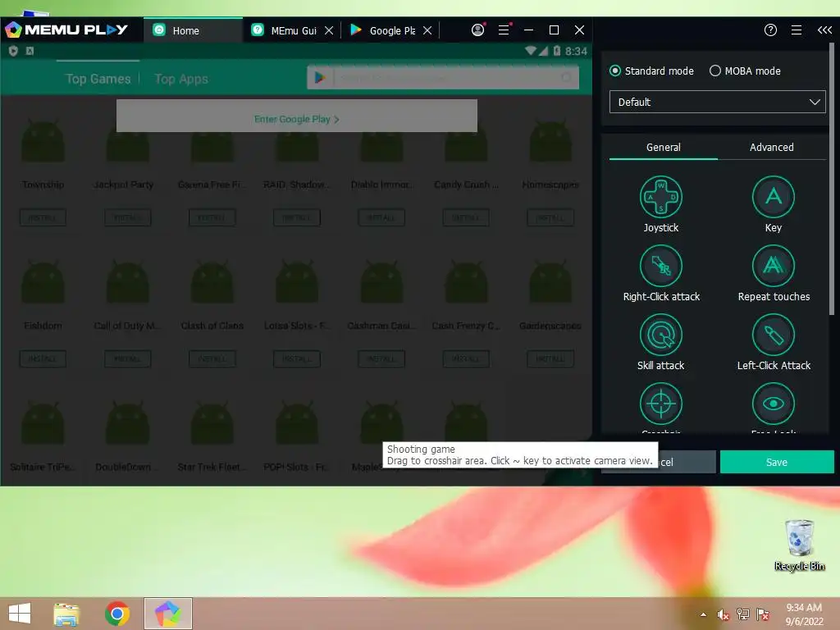
Task: Click the app search input field
Action: tap(445, 78)
